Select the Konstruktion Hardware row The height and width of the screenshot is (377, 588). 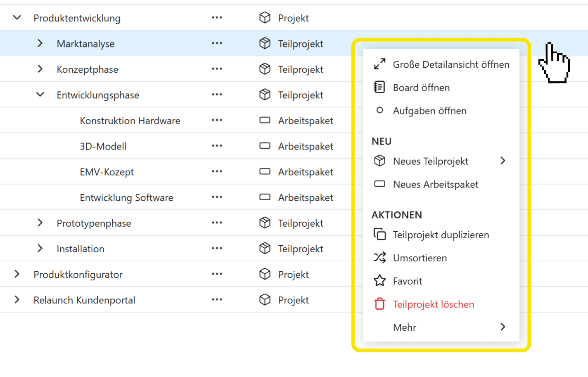pyautogui.click(x=130, y=121)
